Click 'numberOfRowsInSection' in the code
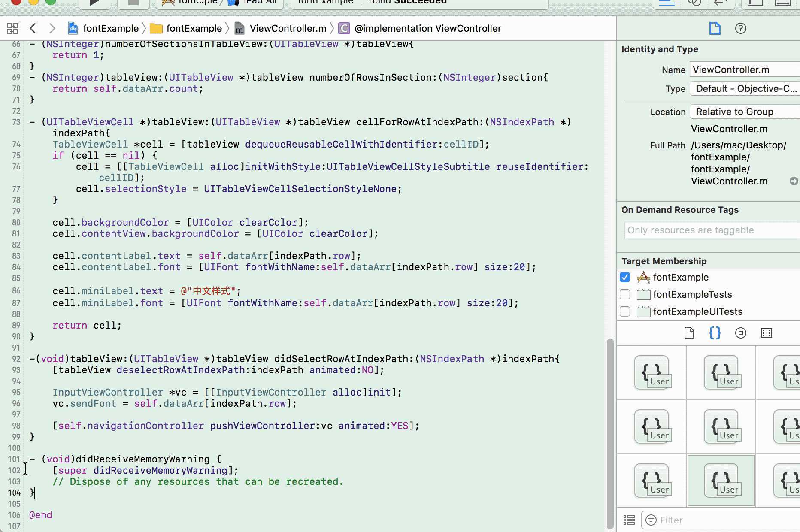The image size is (800, 532). pos(370,77)
